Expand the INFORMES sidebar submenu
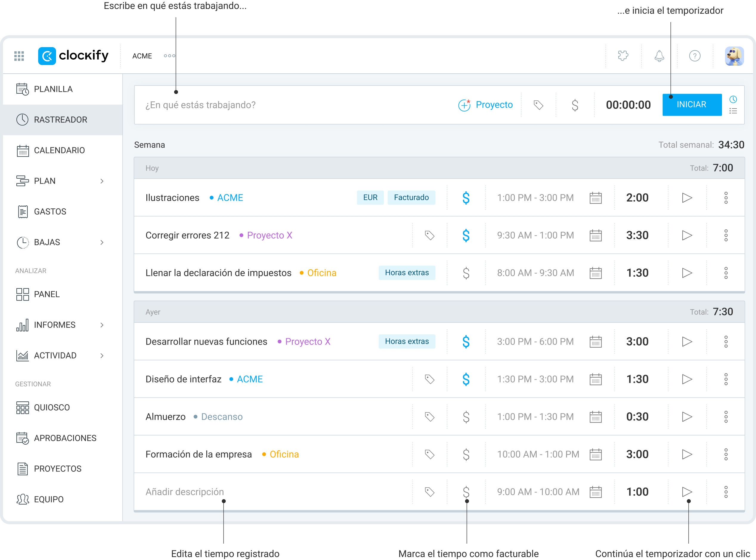The image size is (756, 560). click(x=102, y=325)
